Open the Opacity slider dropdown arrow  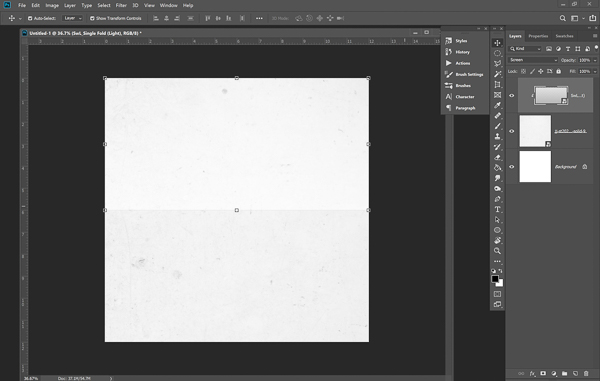click(595, 60)
